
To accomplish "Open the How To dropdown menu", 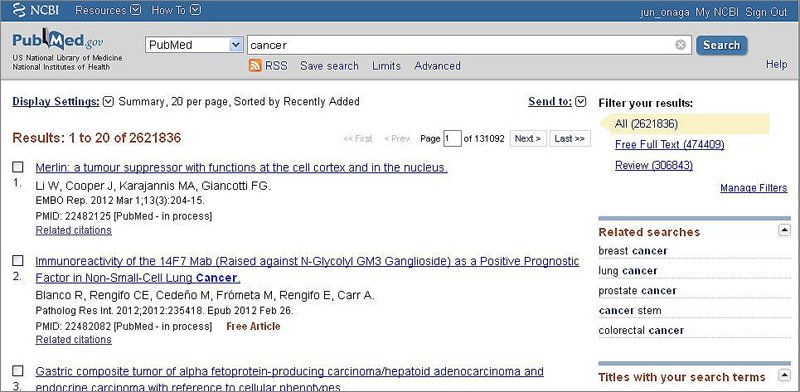I will click(x=176, y=10).
